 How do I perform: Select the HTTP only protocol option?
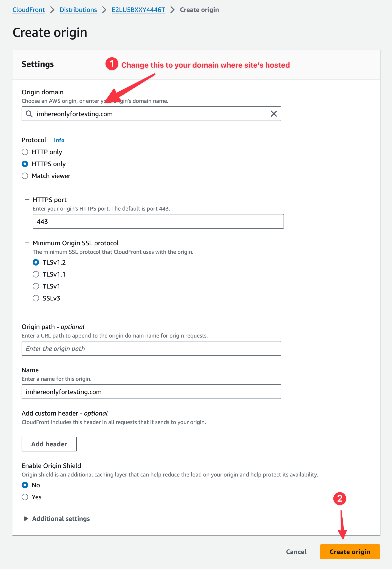click(25, 152)
